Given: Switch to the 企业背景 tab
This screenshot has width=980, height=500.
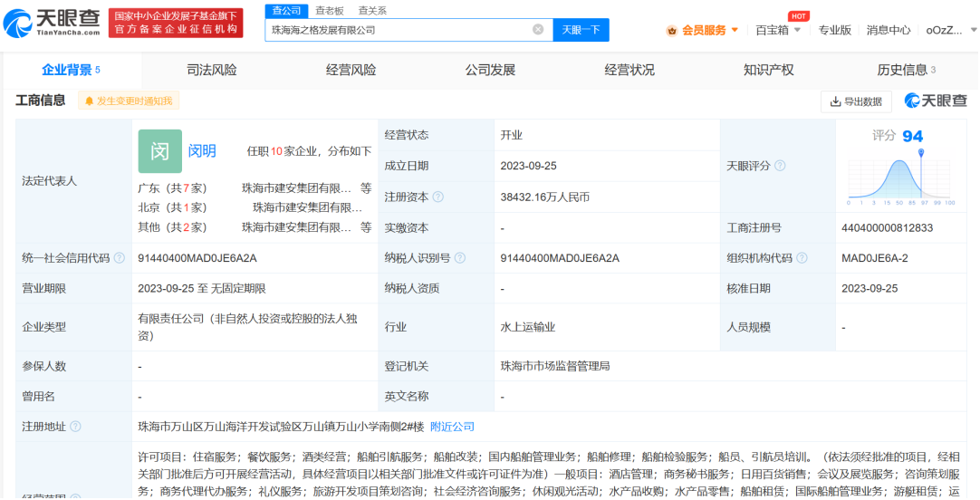Looking at the screenshot, I should pyautogui.click(x=71, y=70).
